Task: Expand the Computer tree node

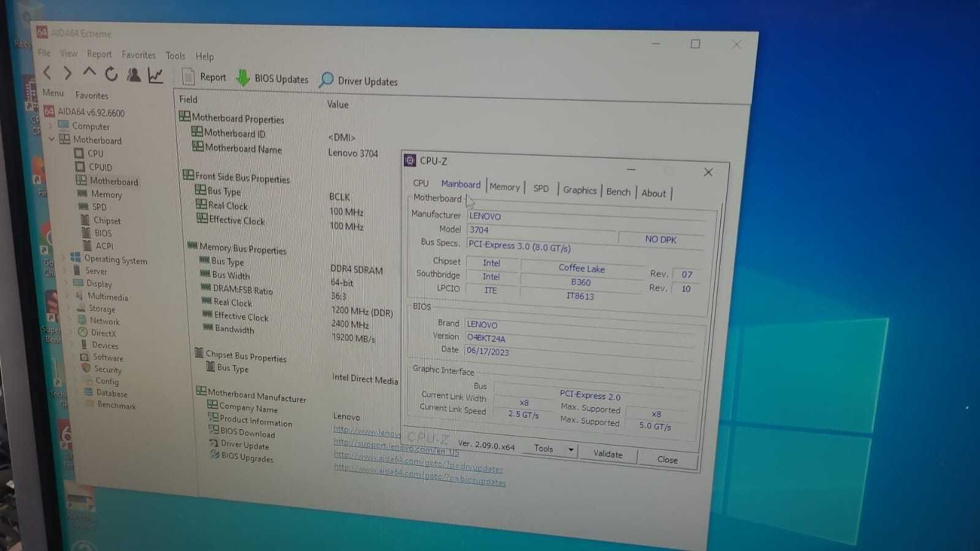Action: (51, 126)
